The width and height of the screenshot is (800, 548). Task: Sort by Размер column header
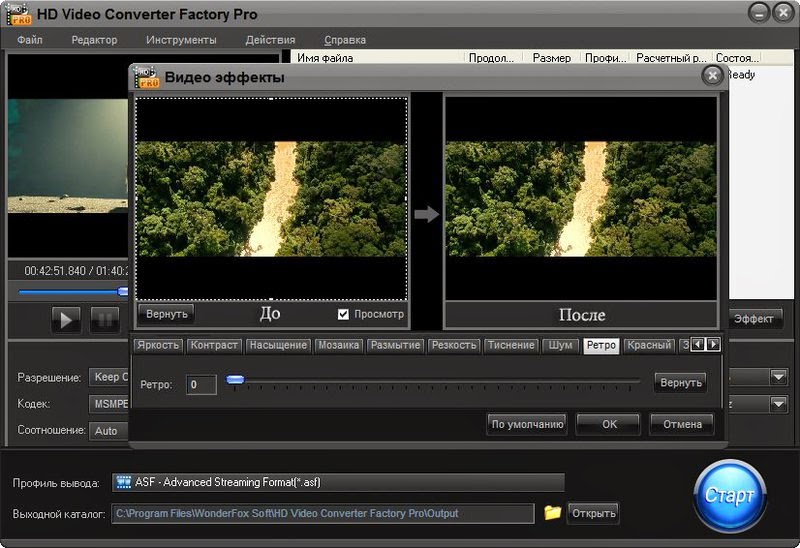[x=552, y=58]
